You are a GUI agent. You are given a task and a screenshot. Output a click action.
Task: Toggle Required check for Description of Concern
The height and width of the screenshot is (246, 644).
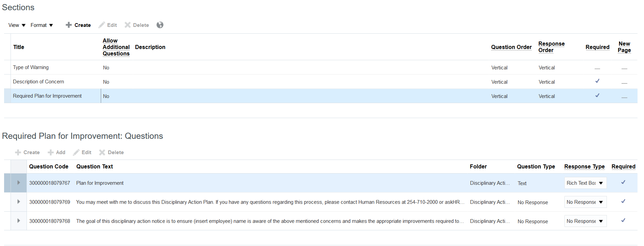click(597, 81)
